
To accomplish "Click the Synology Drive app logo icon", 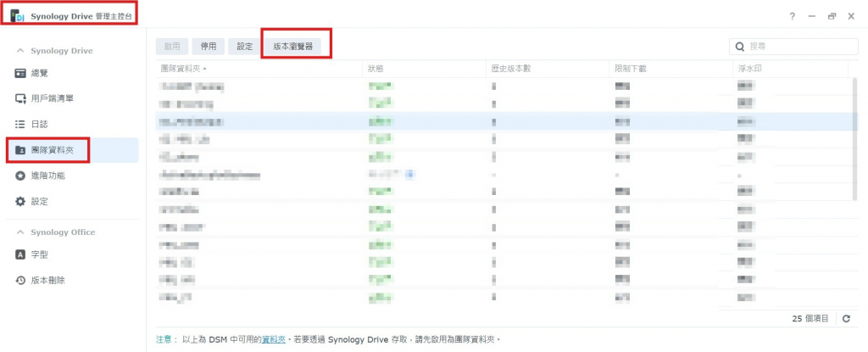I will [17, 16].
